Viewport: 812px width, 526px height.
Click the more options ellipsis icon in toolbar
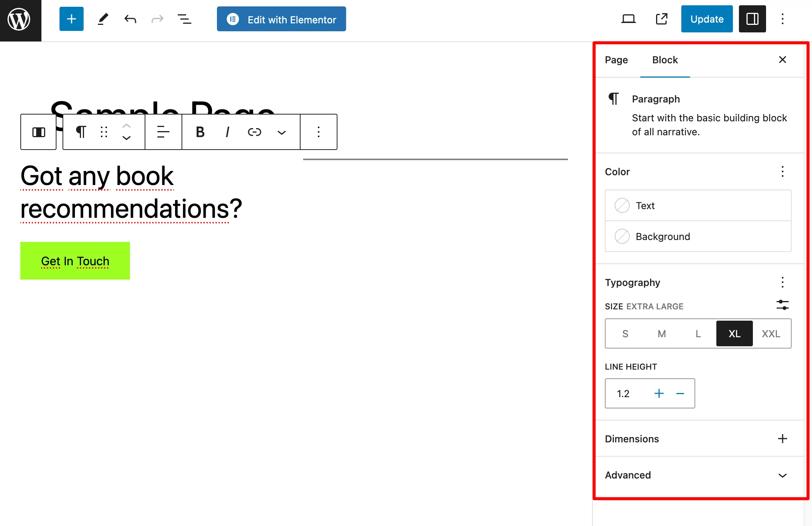[320, 131]
